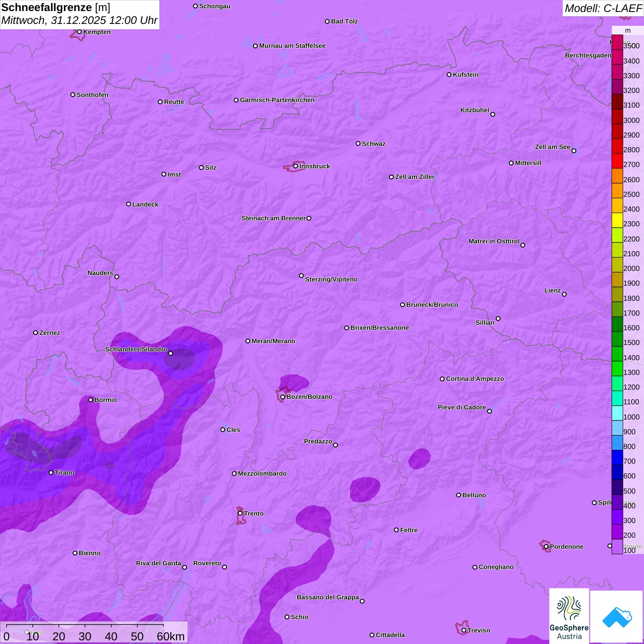Click the Lienz location dot
The image size is (644, 644).
tap(564, 294)
